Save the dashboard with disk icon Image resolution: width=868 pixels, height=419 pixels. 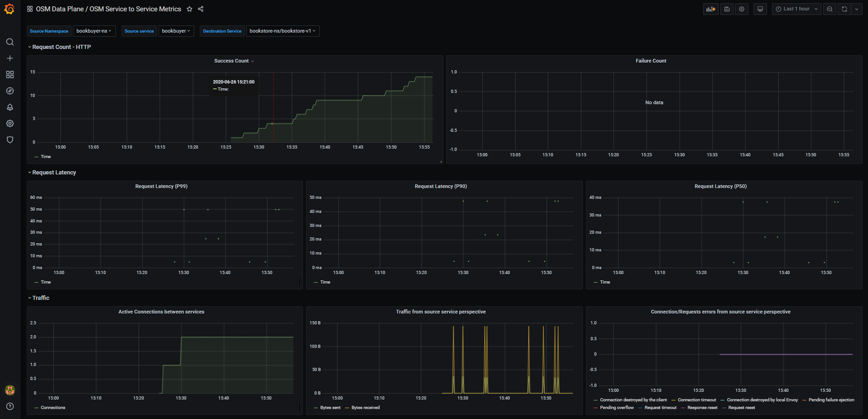[x=727, y=9]
